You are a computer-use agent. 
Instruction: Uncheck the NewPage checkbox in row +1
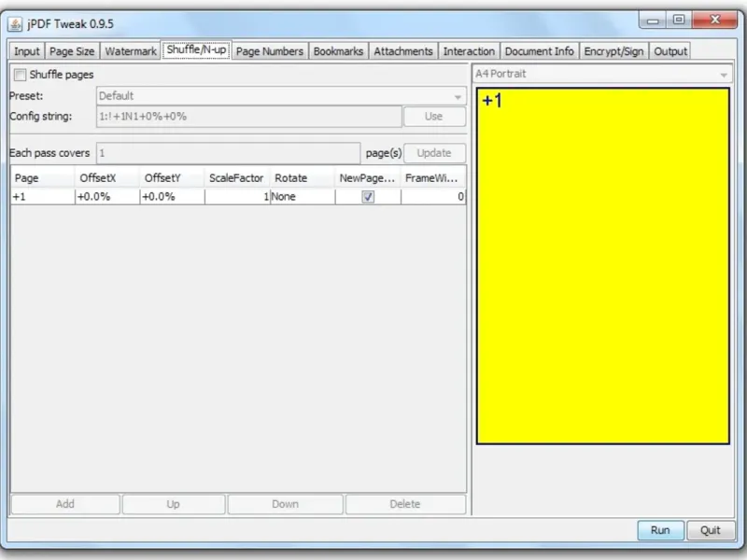click(x=368, y=197)
